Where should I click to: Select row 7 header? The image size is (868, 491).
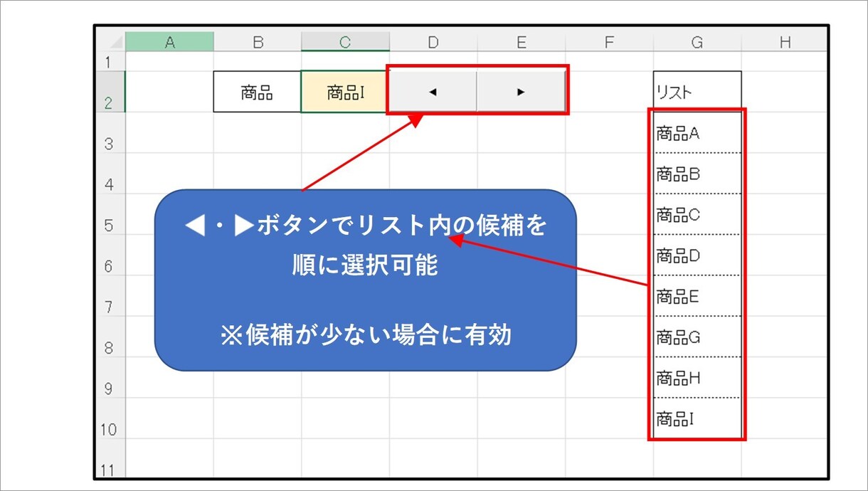point(111,296)
